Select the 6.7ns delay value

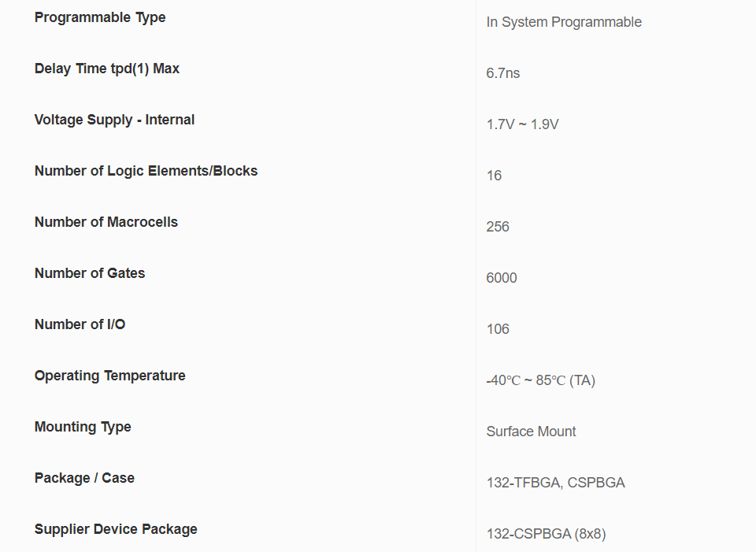tap(503, 73)
